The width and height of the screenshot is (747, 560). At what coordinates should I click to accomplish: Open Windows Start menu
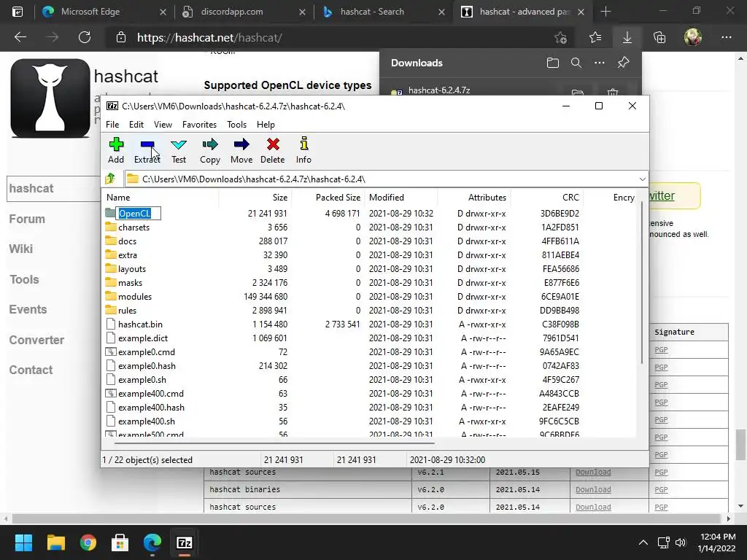pos(23,542)
